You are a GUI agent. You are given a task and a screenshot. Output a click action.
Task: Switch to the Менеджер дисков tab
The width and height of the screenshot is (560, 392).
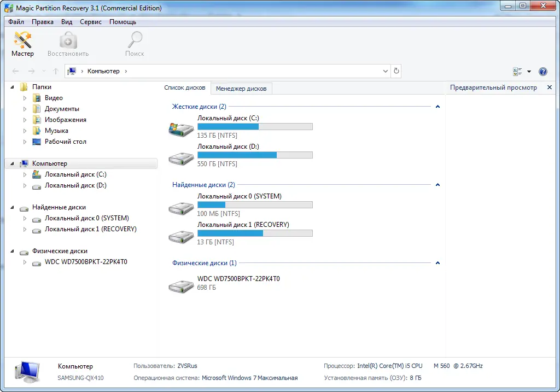point(241,88)
